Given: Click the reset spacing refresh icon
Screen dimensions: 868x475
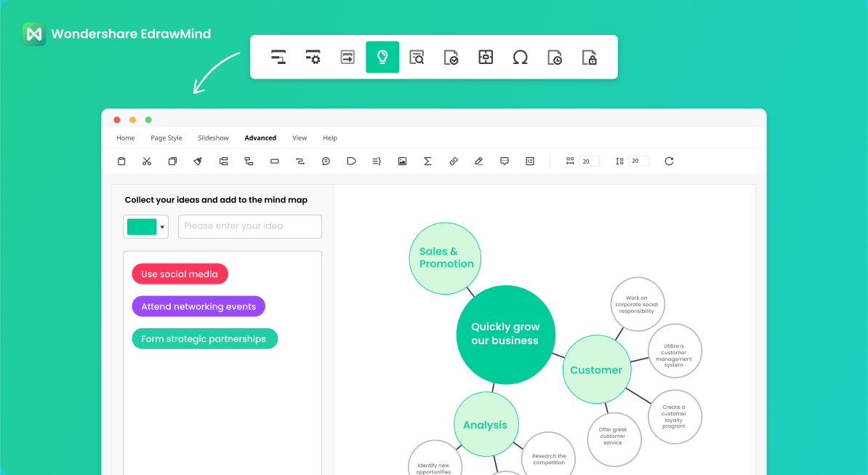Looking at the screenshot, I should coord(669,161).
